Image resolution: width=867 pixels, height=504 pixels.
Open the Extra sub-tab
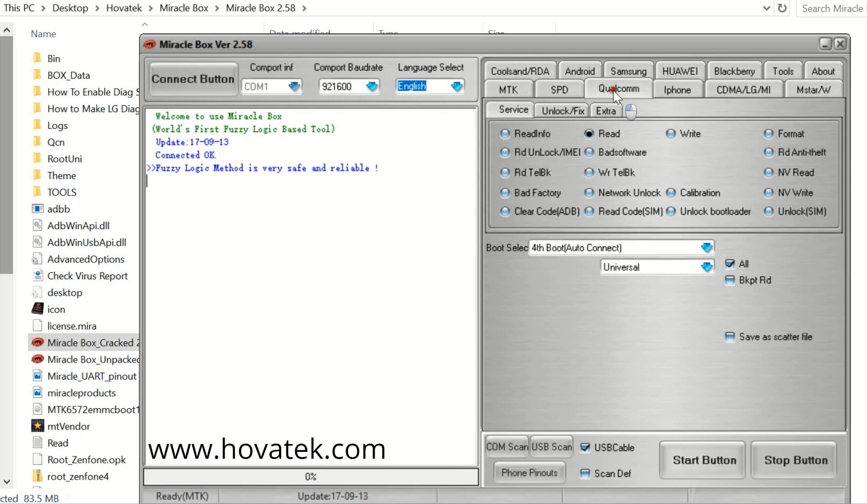606,111
